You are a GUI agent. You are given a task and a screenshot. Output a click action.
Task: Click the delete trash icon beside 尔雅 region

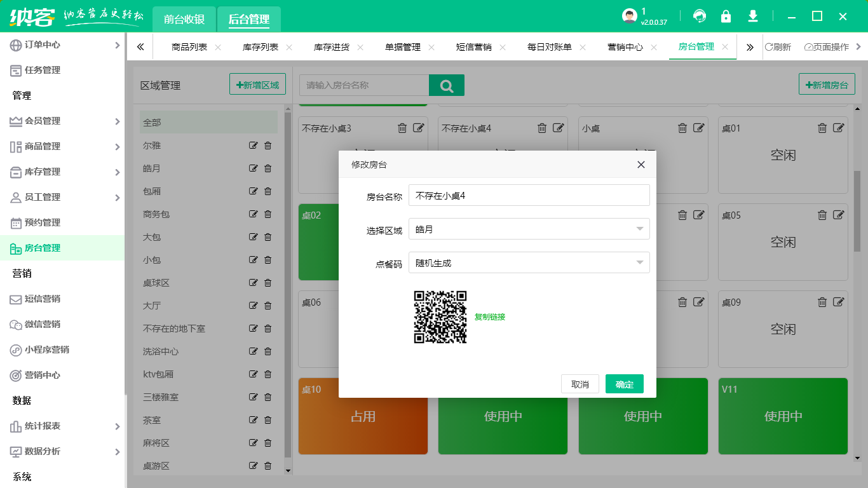[268, 146]
